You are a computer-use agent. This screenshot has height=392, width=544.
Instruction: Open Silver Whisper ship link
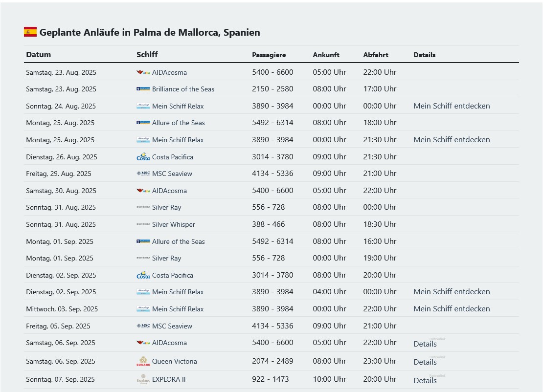pyautogui.click(x=174, y=225)
